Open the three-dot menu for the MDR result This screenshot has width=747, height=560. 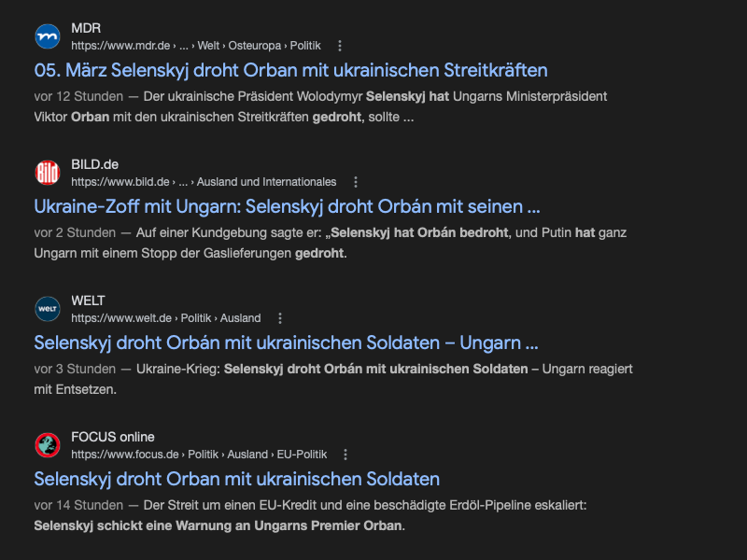340,46
